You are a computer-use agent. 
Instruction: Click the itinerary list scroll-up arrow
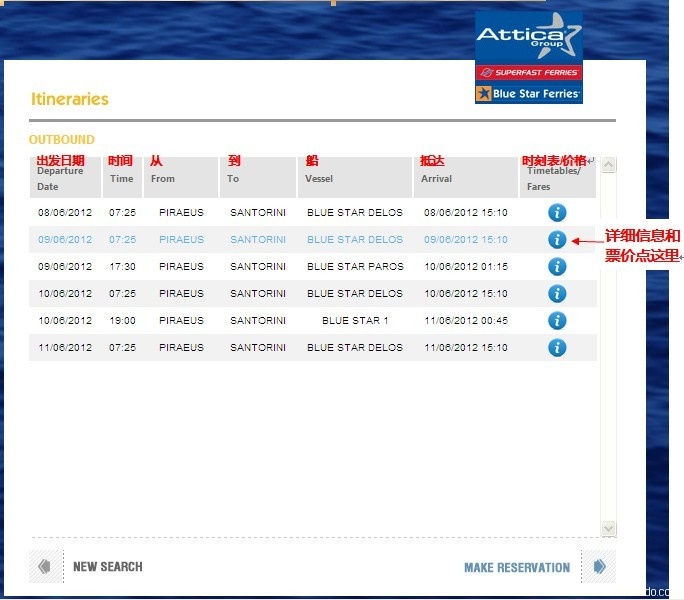(x=609, y=165)
